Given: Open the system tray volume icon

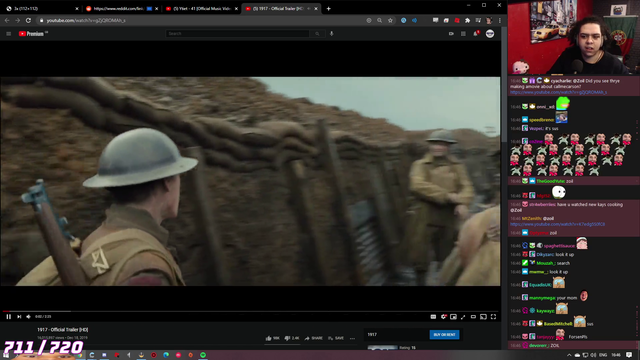Looking at the screenshot, I should coord(593,355).
